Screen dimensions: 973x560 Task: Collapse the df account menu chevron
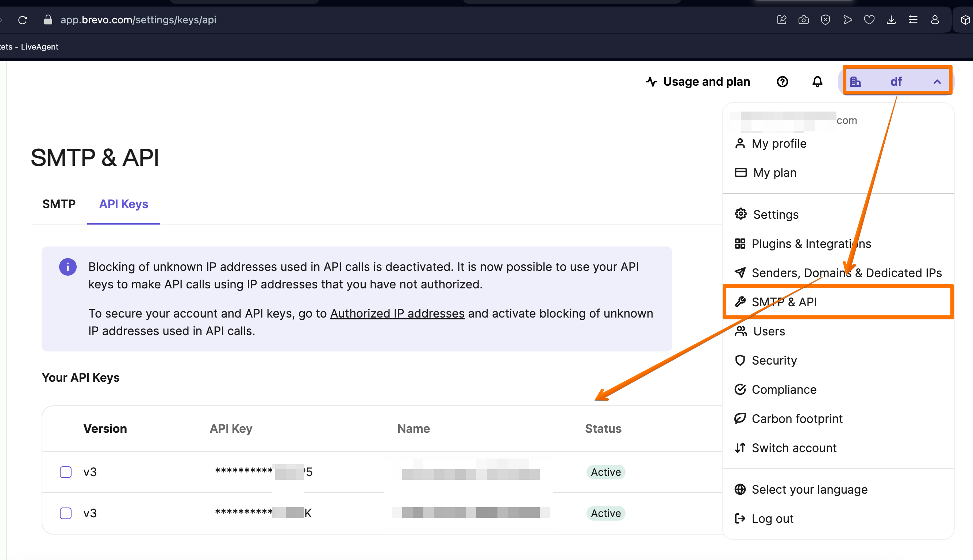click(937, 81)
